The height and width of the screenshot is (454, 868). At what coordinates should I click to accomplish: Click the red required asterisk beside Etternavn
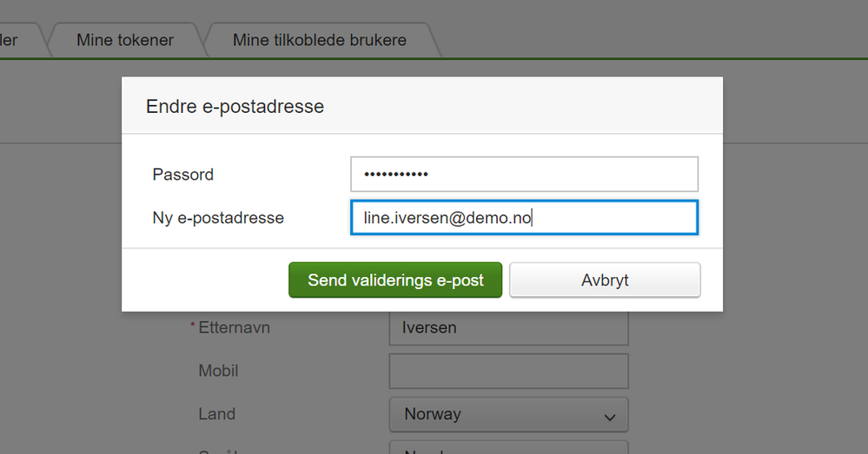pyautogui.click(x=192, y=326)
